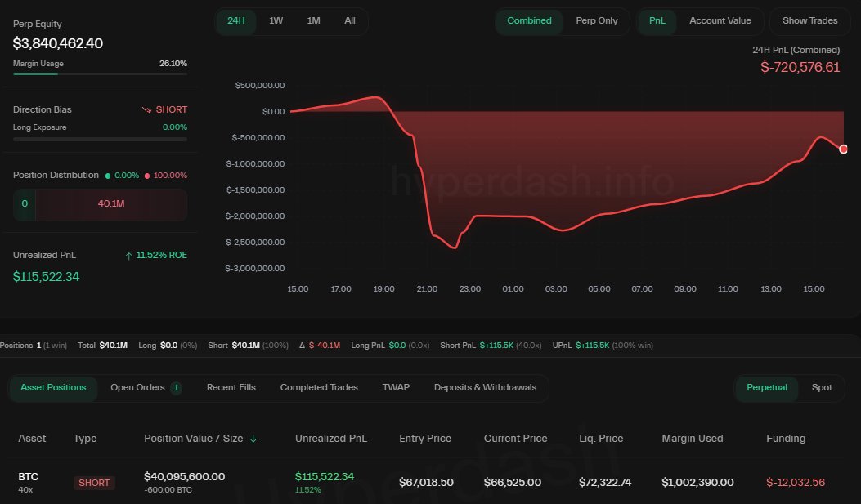Screen dimensions: 861x504
Task: Click the Show Trades button
Action: [x=809, y=21]
